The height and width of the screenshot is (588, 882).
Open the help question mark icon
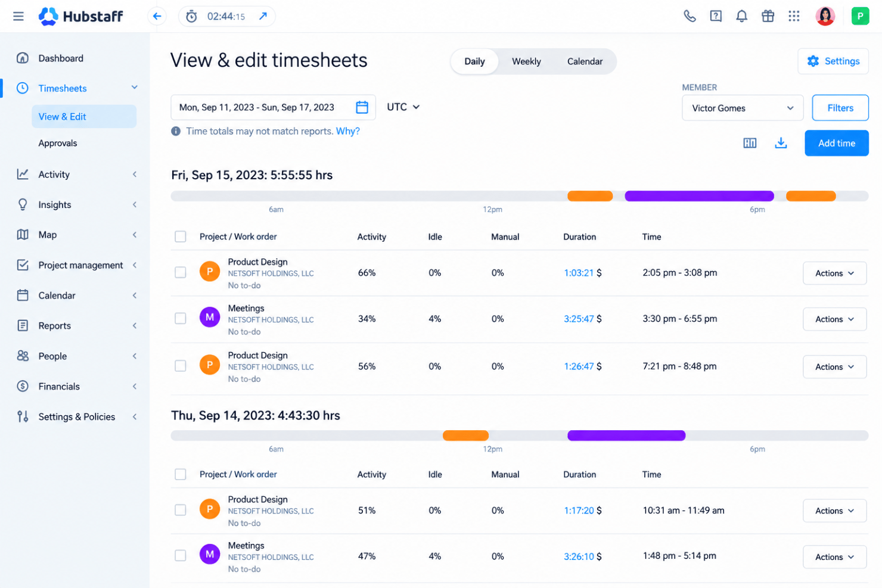tap(716, 16)
